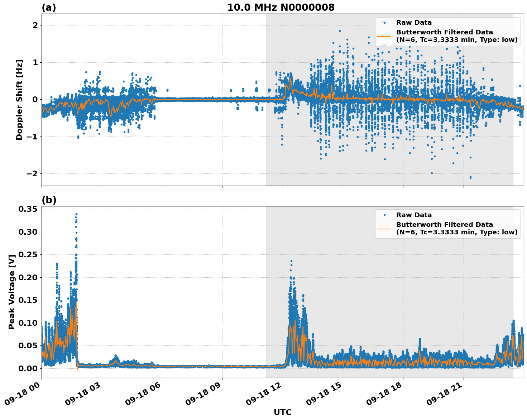527x420 pixels.
Task: Click the UTC axis label
Action: tap(282, 413)
